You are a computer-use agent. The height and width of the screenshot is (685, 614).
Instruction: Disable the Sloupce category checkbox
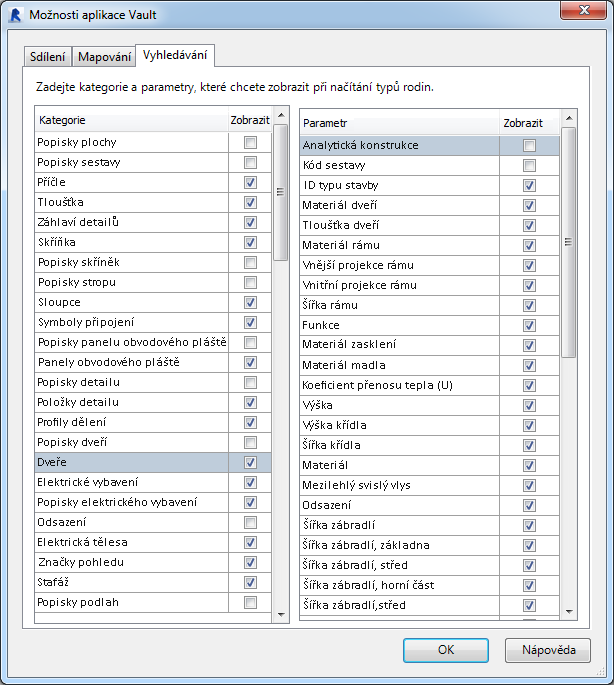coord(250,303)
